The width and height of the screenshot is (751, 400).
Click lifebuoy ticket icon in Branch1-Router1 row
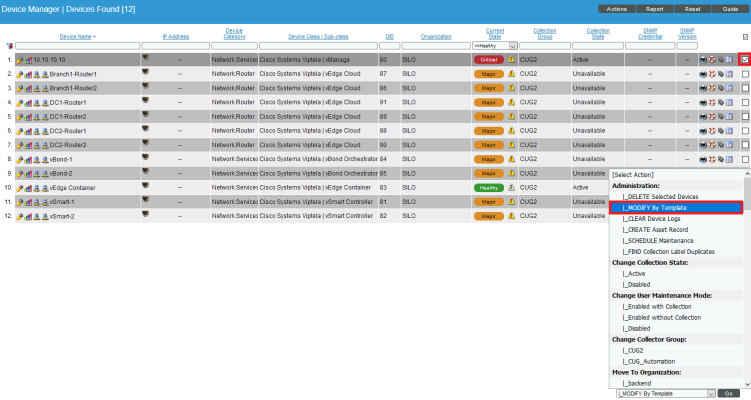point(712,74)
